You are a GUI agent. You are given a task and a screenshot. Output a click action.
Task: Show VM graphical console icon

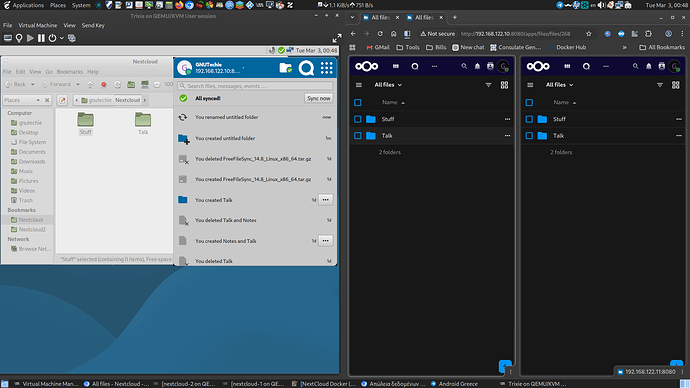click(x=8, y=38)
